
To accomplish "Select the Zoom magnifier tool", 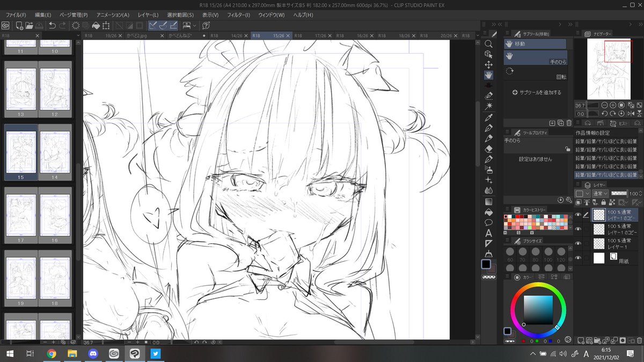I will (488, 44).
